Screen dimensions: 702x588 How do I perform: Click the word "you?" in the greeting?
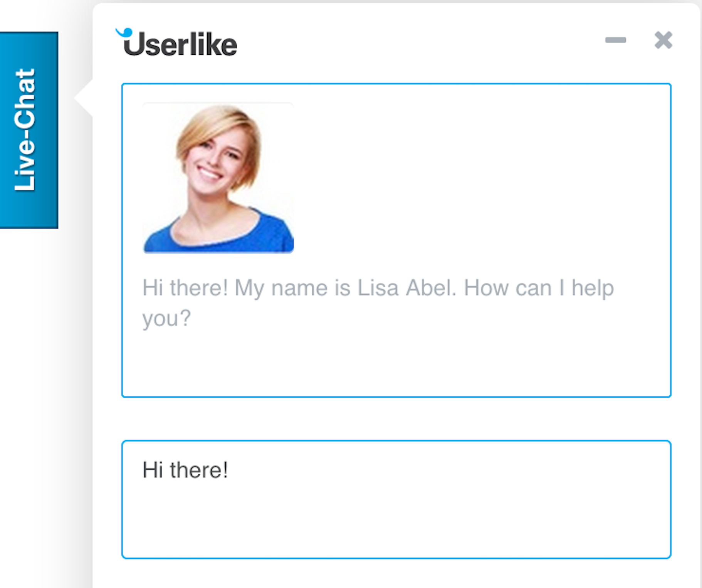pos(166,319)
